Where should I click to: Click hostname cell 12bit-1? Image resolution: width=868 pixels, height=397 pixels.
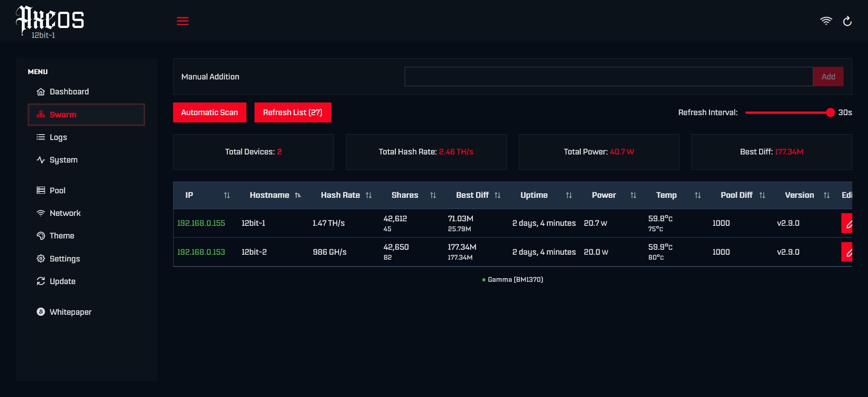tap(253, 223)
